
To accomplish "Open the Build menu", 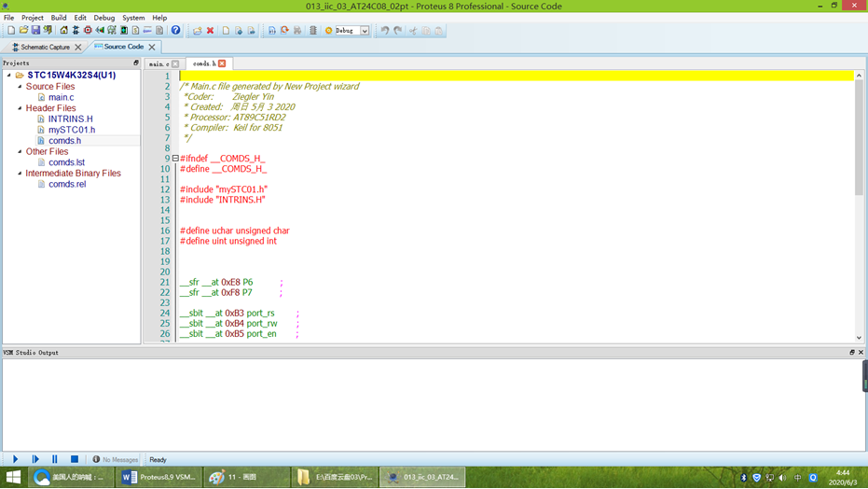I will click(59, 18).
